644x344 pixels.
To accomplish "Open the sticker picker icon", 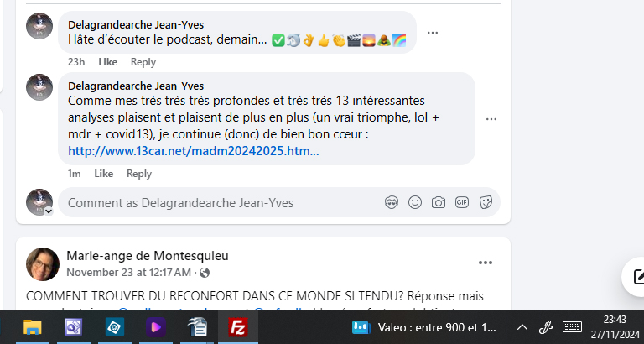I will tap(486, 202).
